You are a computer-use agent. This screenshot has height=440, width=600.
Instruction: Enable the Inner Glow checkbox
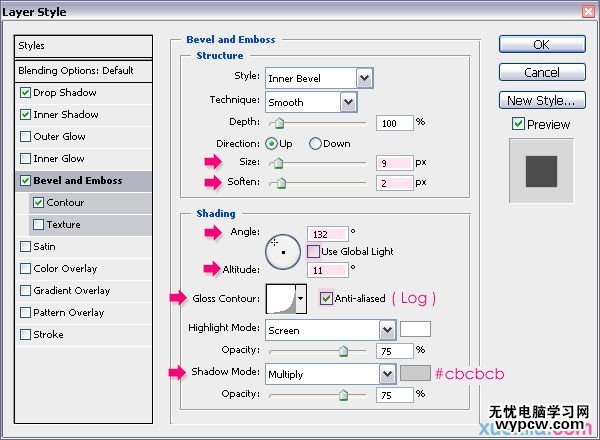tap(25, 158)
